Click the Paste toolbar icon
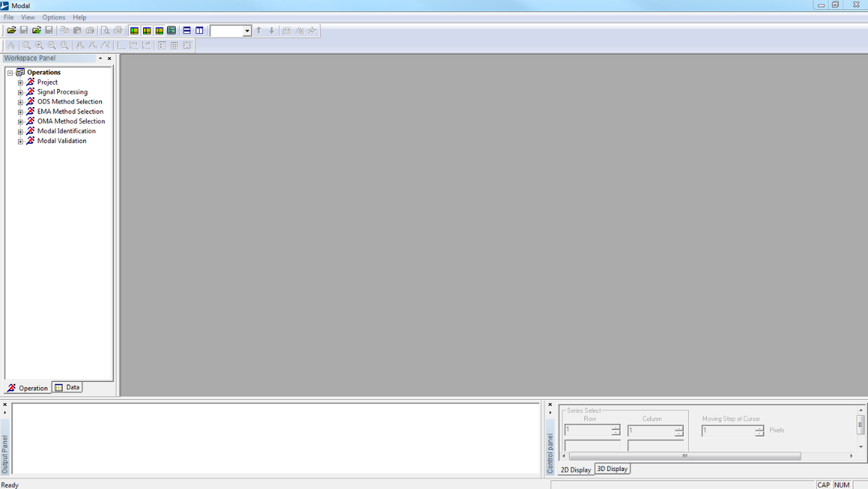 click(77, 30)
